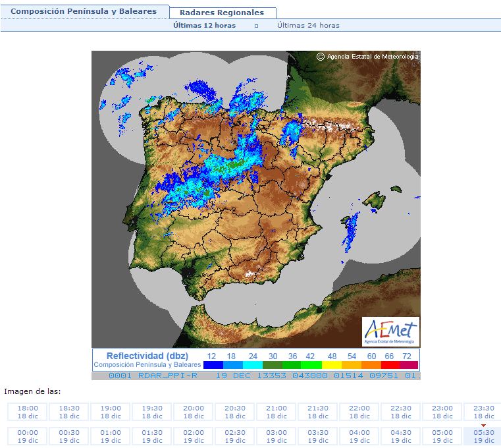Click red marker arrow above 05:30

coord(483,426)
